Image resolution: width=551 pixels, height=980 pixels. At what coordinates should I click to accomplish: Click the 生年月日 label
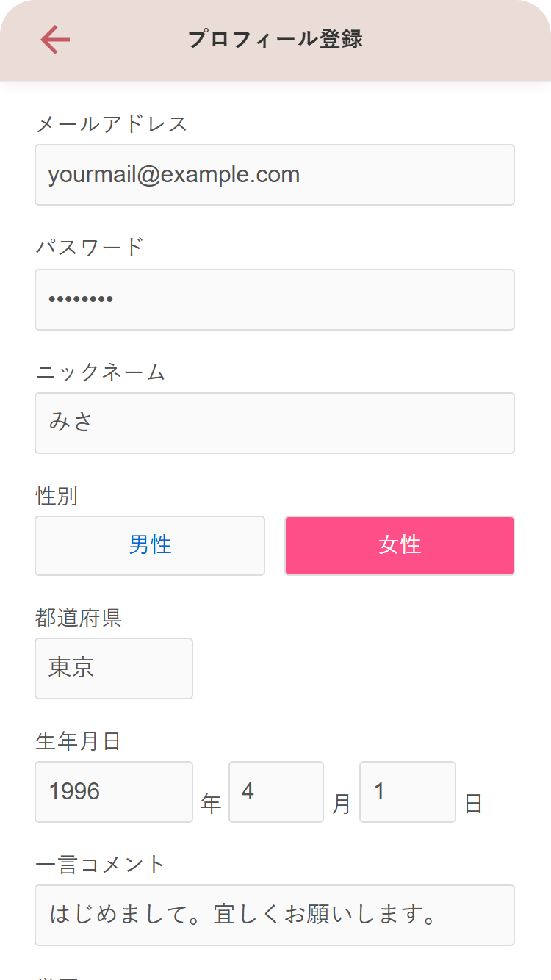click(79, 742)
